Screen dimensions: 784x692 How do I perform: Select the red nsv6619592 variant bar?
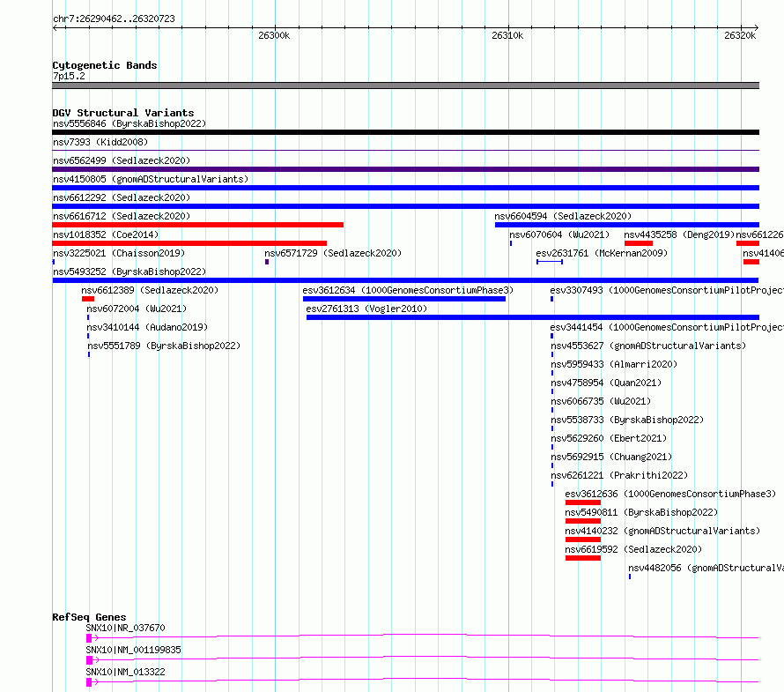pyautogui.click(x=583, y=558)
